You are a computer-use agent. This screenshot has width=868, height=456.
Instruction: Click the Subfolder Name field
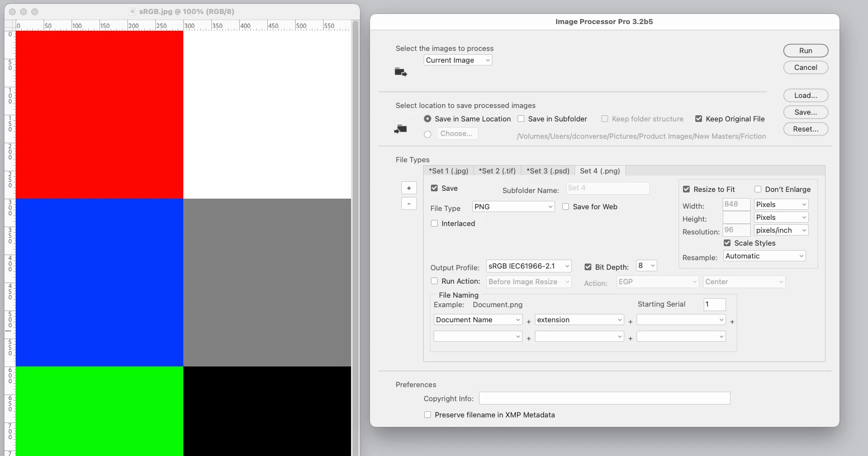[608, 188]
